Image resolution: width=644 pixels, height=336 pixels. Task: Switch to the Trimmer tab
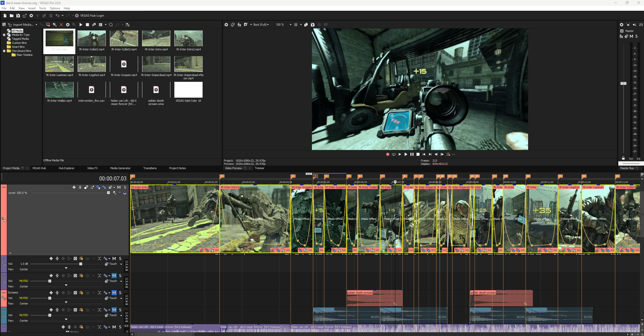pyautogui.click(x=259, y=168)
